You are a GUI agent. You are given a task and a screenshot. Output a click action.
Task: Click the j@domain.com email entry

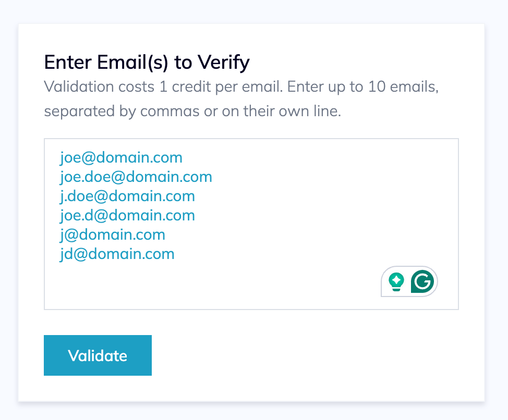point(113,234)
